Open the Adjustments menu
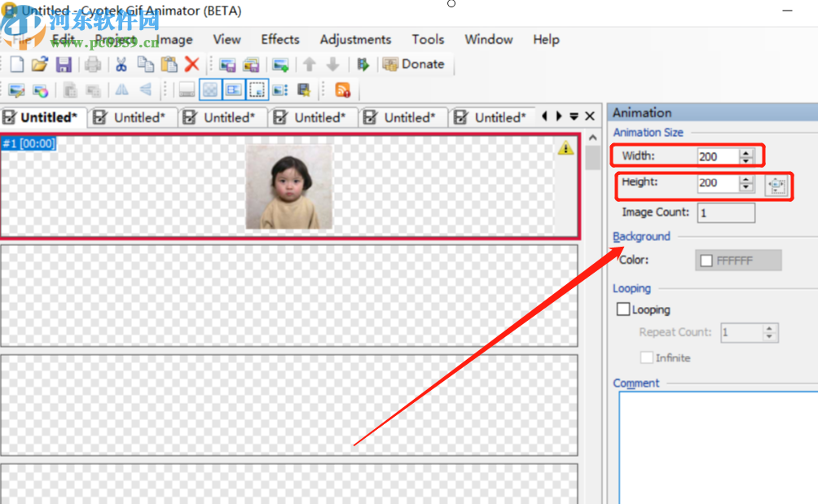Viewport: 818px width, 504px height. click(355, 40)
